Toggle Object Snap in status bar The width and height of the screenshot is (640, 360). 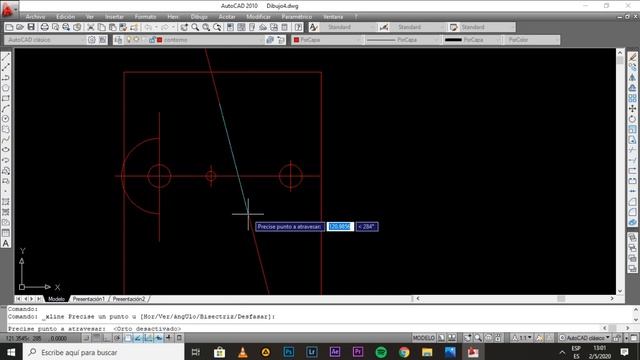[127, 338]
